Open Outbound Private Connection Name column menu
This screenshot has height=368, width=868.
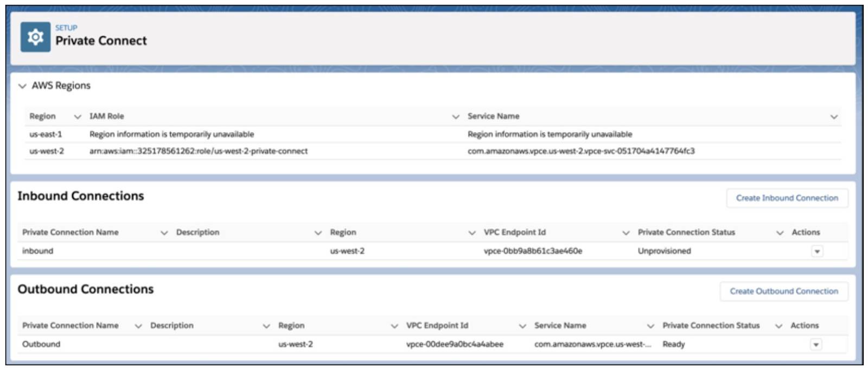coord(138,326)
